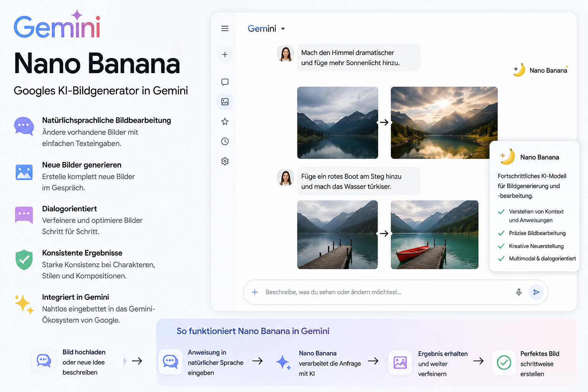Click the 'Füge ein rotes Boot' chat message
The image size is (588, 392).
click(x=359, y=181)
